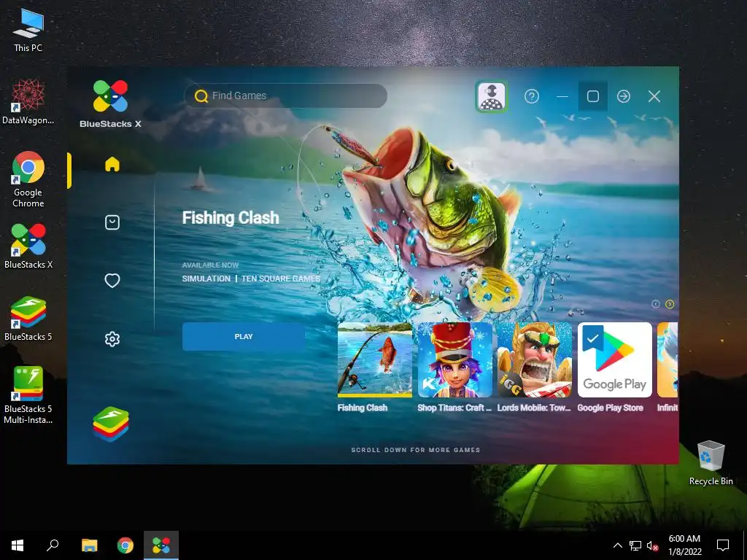
Task: Select the This PC desktop icon
Action: 28,31
